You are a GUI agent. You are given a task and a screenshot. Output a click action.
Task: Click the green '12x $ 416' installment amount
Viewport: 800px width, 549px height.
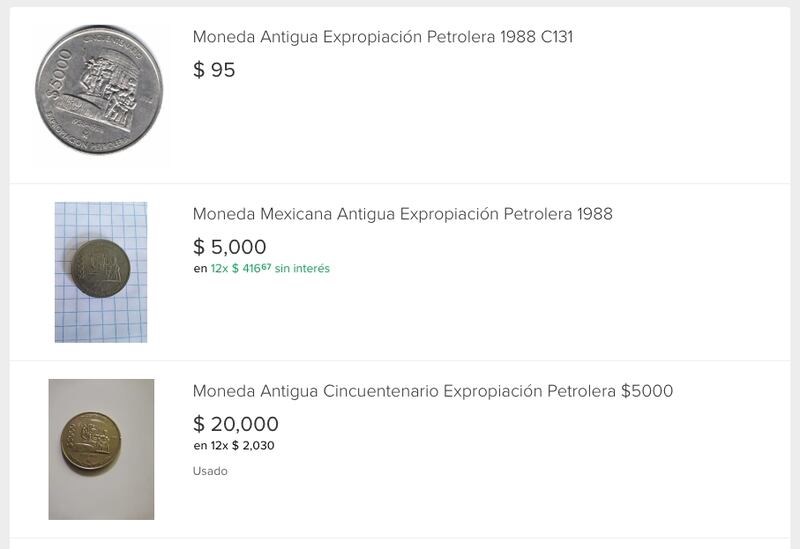point(240,269)
